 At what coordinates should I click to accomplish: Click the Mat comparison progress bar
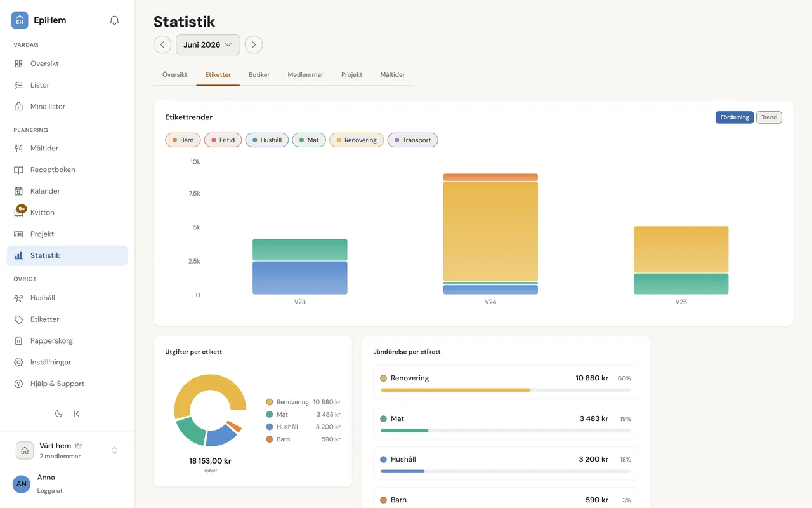(506, 431)
